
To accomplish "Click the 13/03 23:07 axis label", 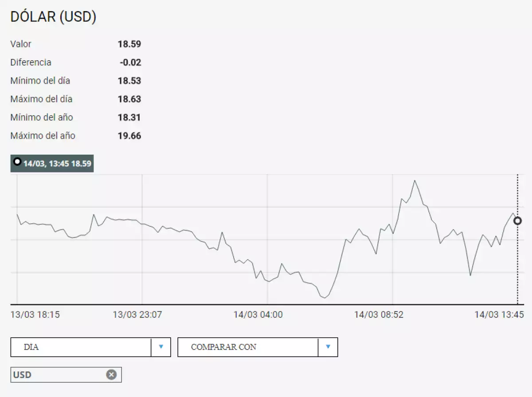I will click(x=137, y=315).
